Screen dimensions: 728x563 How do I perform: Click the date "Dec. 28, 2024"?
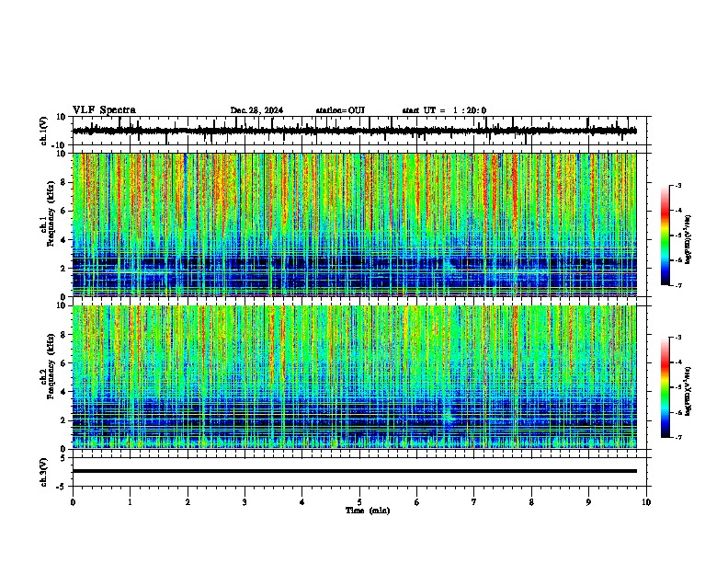click(256, 110)
